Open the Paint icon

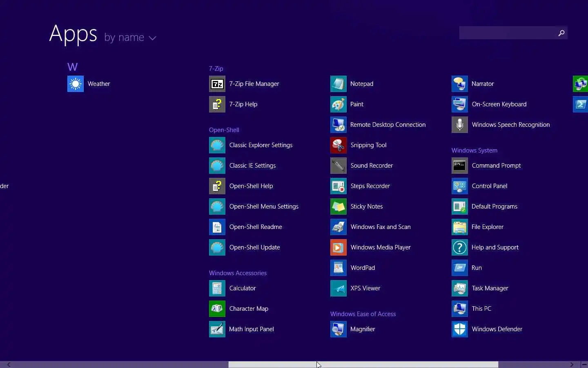[339, 104]
